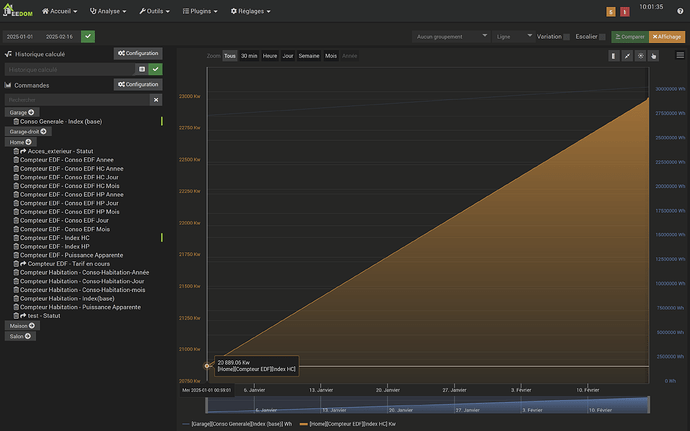Click the Comparer button
The image size is (690, 431).
click(630, 37)
